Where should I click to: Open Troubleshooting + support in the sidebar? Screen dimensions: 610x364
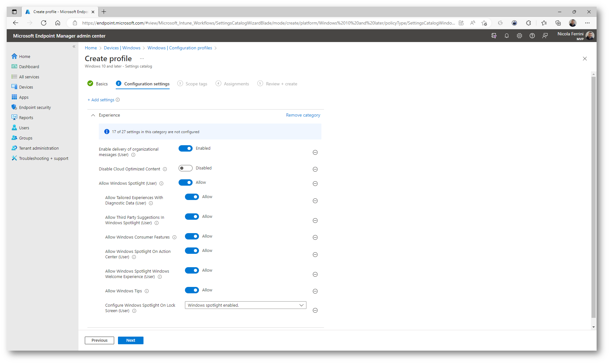pos(40,158)
